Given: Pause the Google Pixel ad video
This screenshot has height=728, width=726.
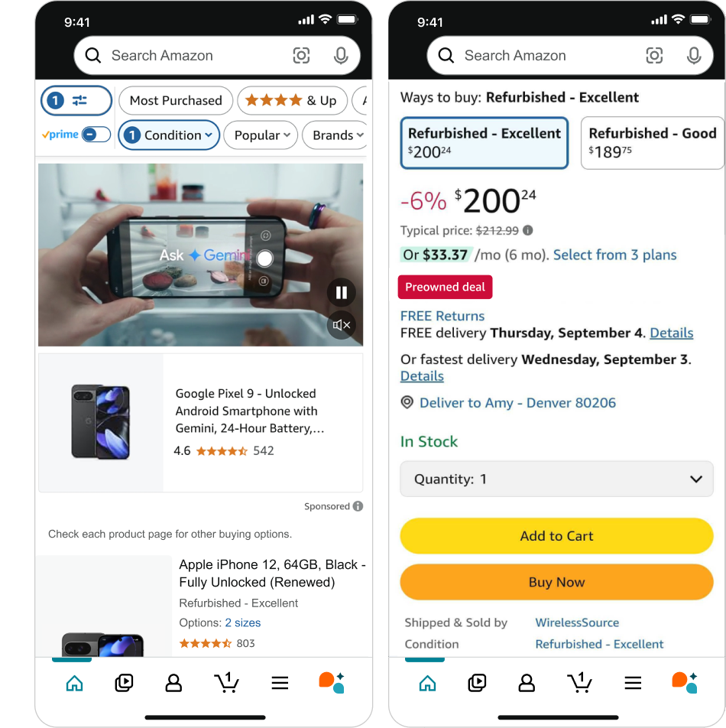Looking at the screenshot, I should [342, 292].
